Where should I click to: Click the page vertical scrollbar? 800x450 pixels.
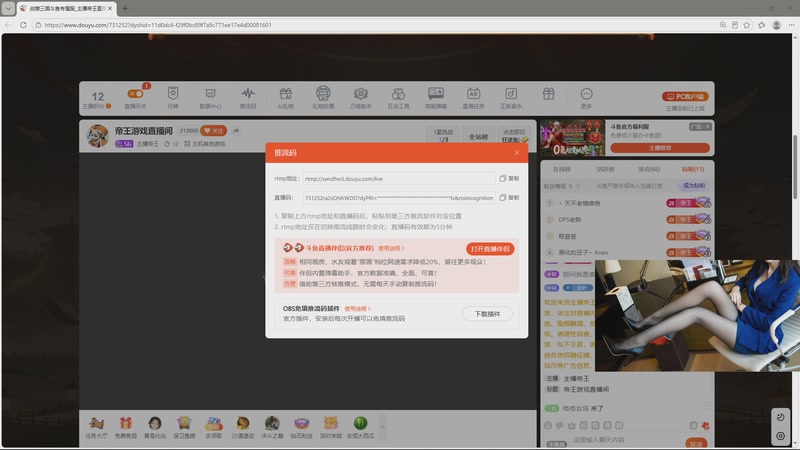click(795, 166)
